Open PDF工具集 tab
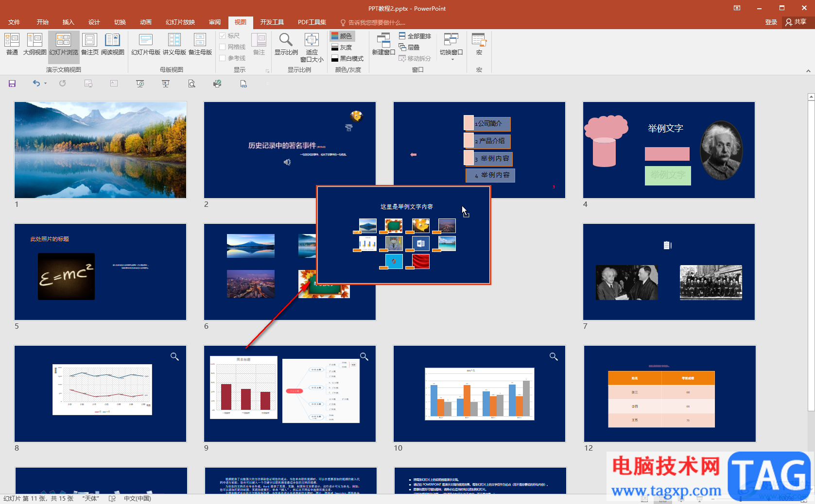The width and height of the screenshot is (815, 504). pos(312,22)
